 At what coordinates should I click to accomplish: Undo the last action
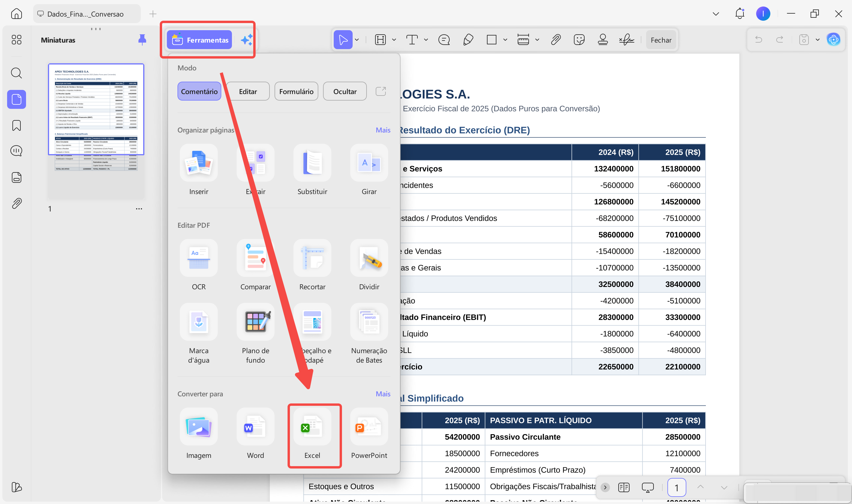coord(758,40)
